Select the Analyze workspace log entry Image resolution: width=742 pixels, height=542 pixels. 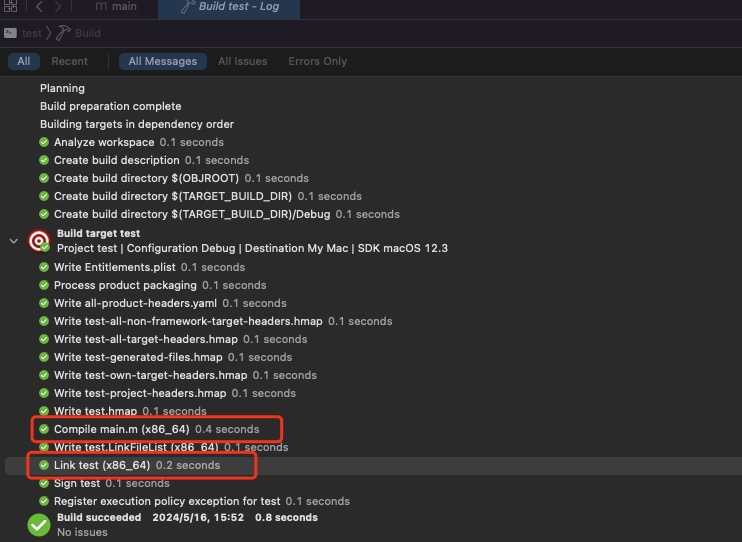tap(104, 142)
